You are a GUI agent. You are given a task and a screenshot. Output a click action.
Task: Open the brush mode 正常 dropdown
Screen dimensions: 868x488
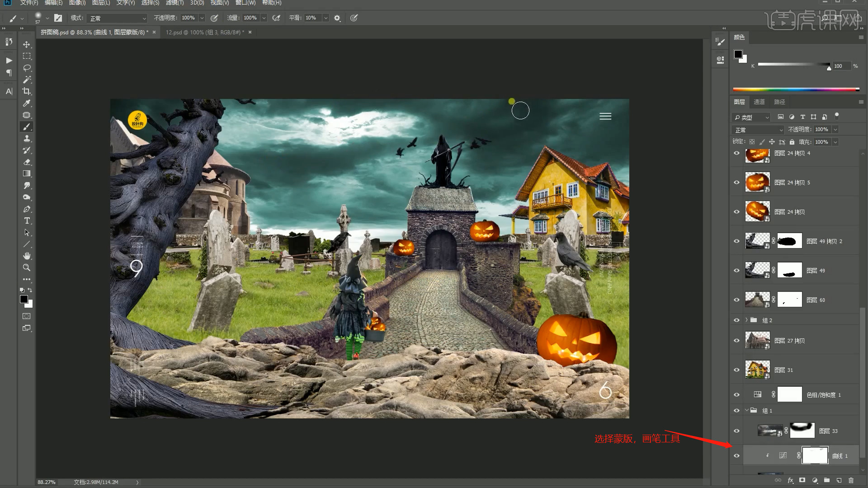[x=118, y=18]
